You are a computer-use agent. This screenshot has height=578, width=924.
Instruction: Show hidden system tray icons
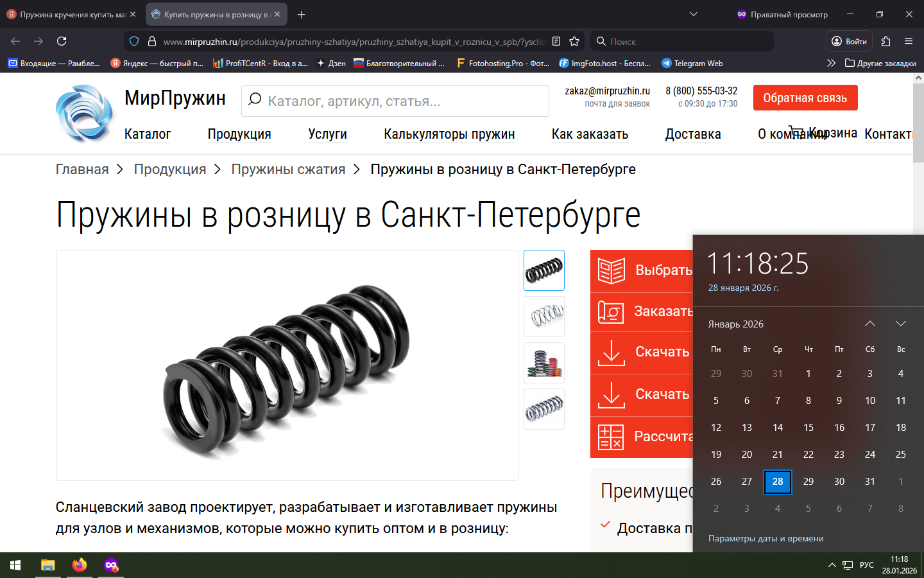(x=832, y=565)
